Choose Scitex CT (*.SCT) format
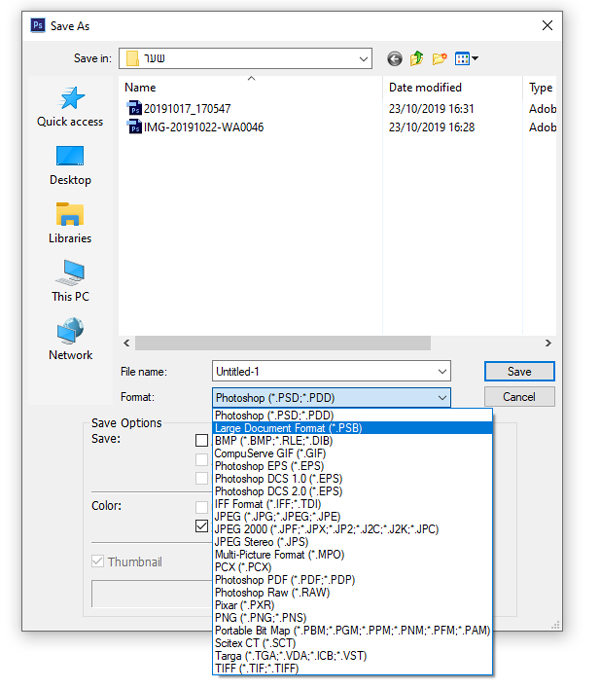Viewport: 600px width, 688px height. [352, 643]
